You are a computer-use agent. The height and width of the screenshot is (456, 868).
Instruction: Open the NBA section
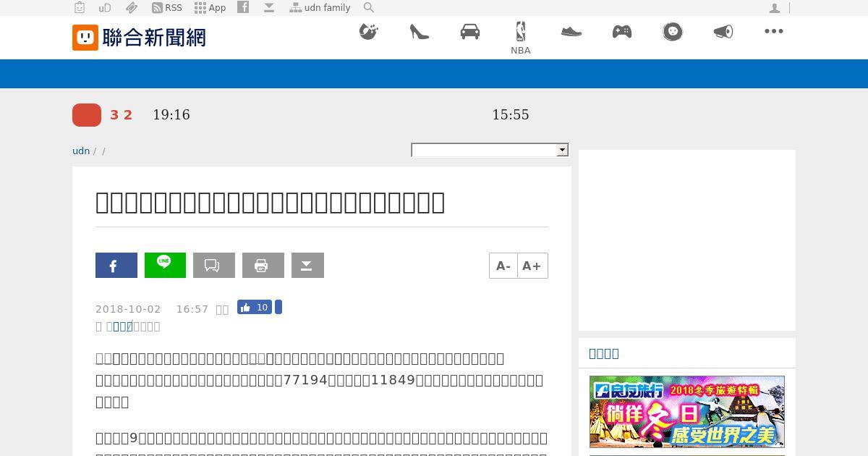coord(521,38)
